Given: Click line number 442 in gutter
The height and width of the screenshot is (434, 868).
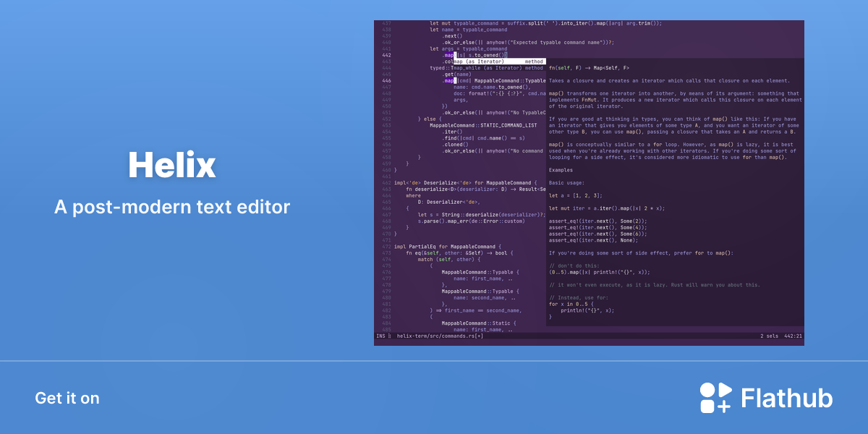Looking at the screenshot, I should 386,55.
